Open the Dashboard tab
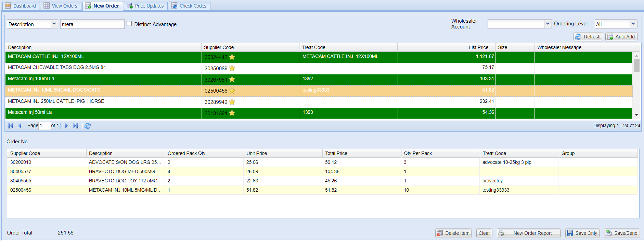Viewport: 644px width, 241px height. (x=21, y=6)
